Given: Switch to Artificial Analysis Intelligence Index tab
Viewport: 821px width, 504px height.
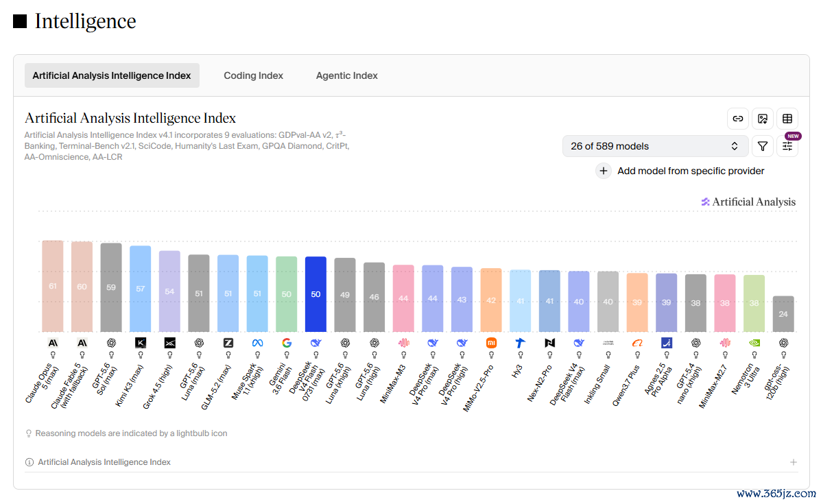Looking at the screenshot, I should (x=112, y=75).
